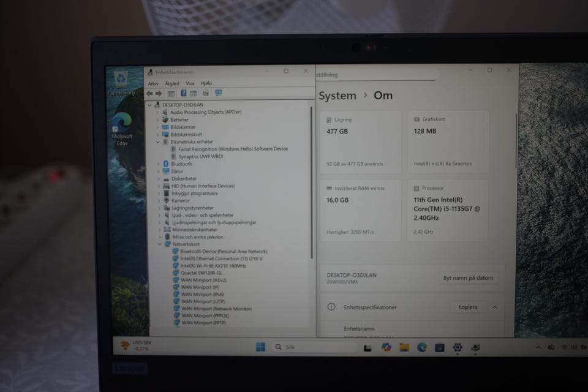
Task: Open File Explorer folder icon on taskbar
Action: (x=404, y=347)
